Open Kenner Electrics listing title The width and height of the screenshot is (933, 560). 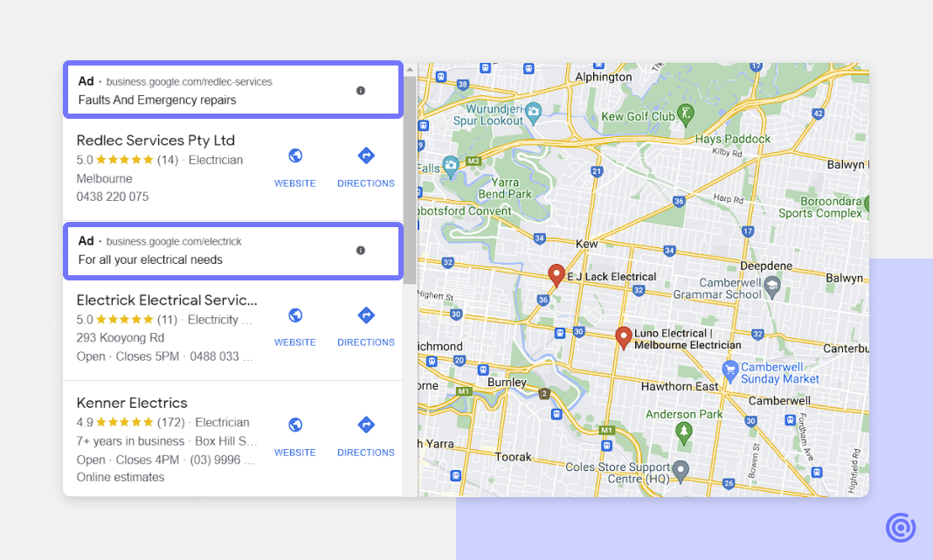(132, 403)
